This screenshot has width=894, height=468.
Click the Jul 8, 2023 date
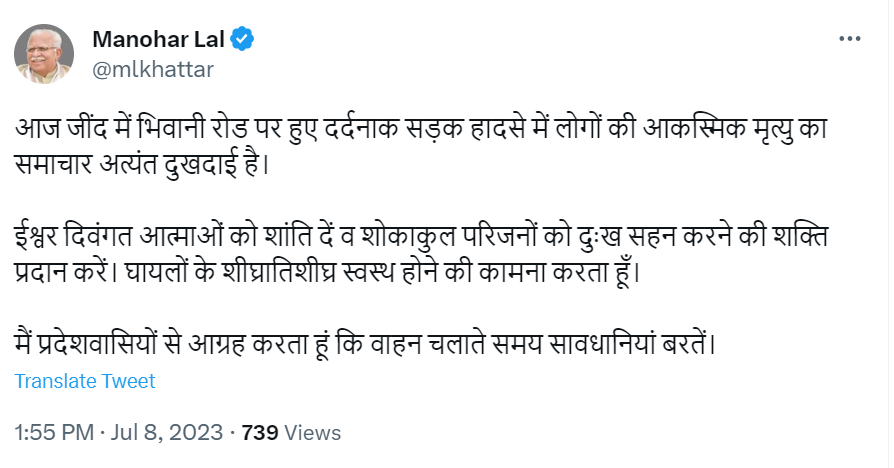click(x=167, y=433)
